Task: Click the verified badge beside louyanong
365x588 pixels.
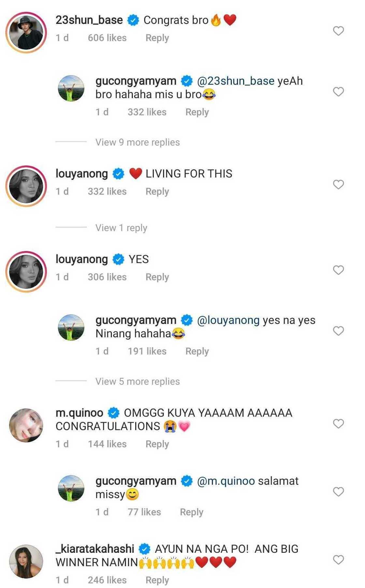Action: point(118,173)
